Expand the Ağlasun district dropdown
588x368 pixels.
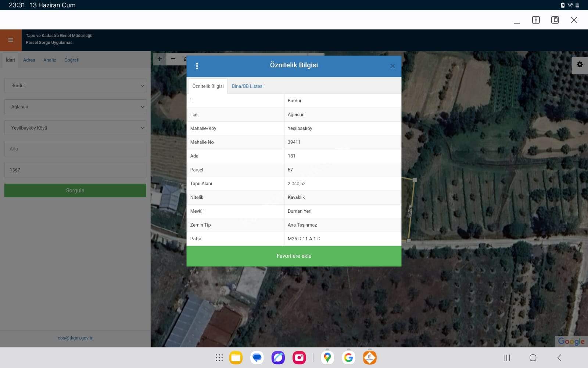75,107
